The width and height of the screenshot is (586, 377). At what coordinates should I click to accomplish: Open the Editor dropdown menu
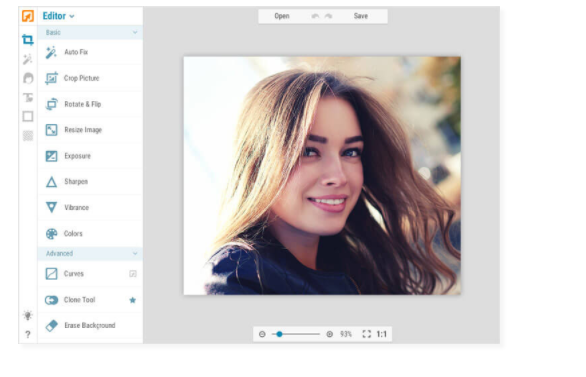click(58, 16)
